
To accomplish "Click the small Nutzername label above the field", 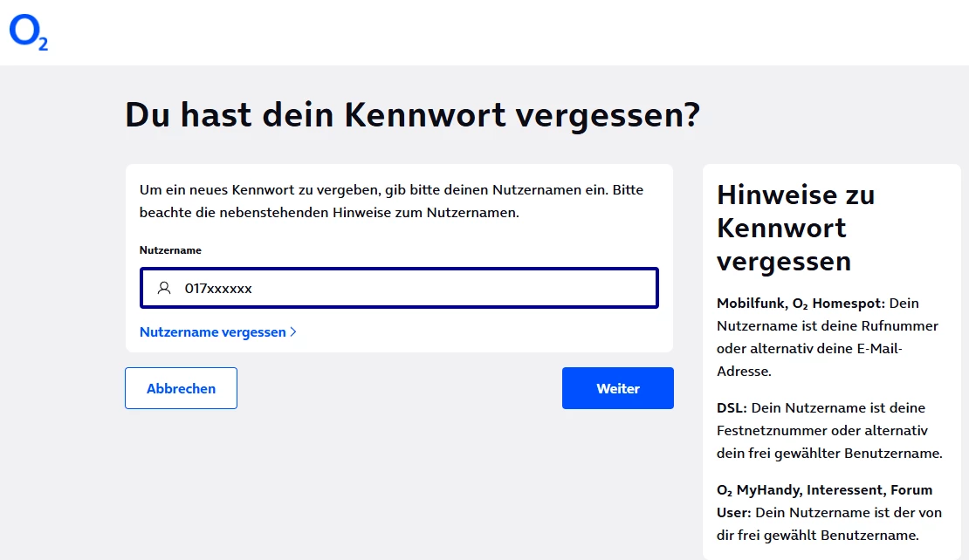I will point(170,250).
